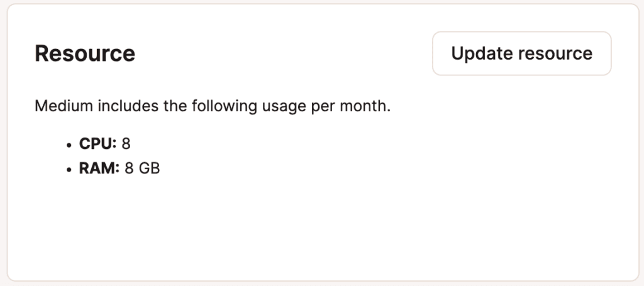The image size is (644, 286).
Task: Click the Update resource button
Action: tap(521, 53)
